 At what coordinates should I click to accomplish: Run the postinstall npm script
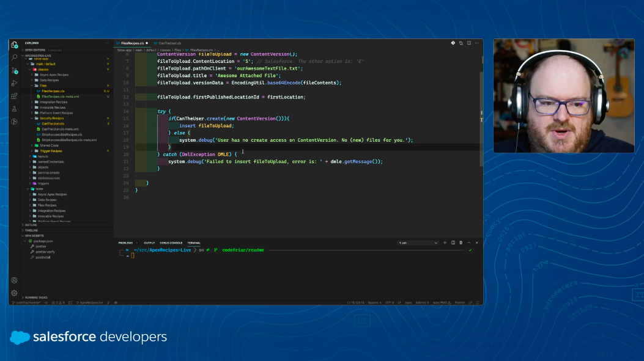click(43, 257)
